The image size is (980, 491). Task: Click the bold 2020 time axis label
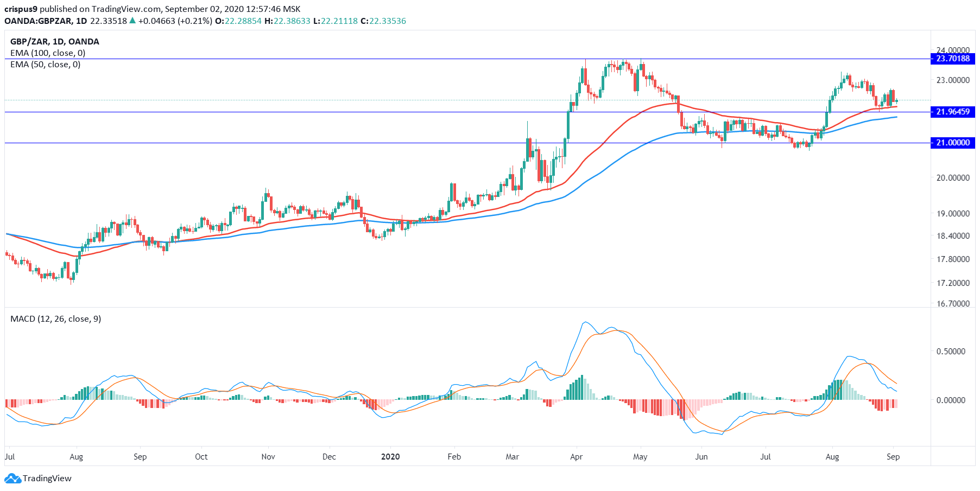[390, 457]
